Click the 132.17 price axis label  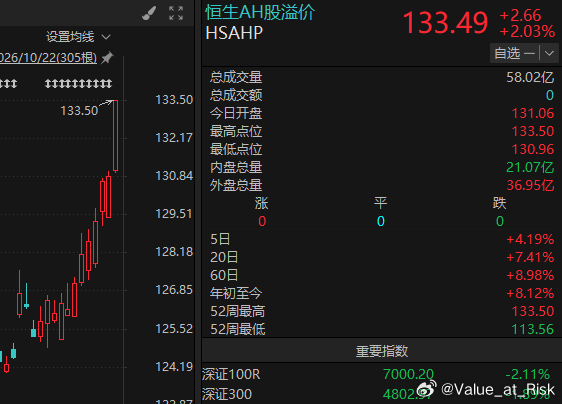coord(174,138)
